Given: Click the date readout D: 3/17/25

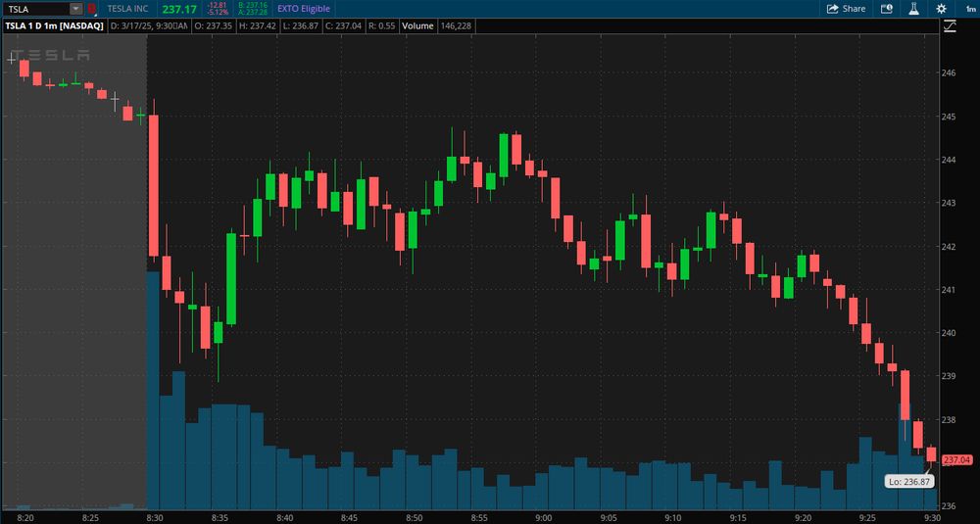Looking at the screenshot, I should 149,26.
